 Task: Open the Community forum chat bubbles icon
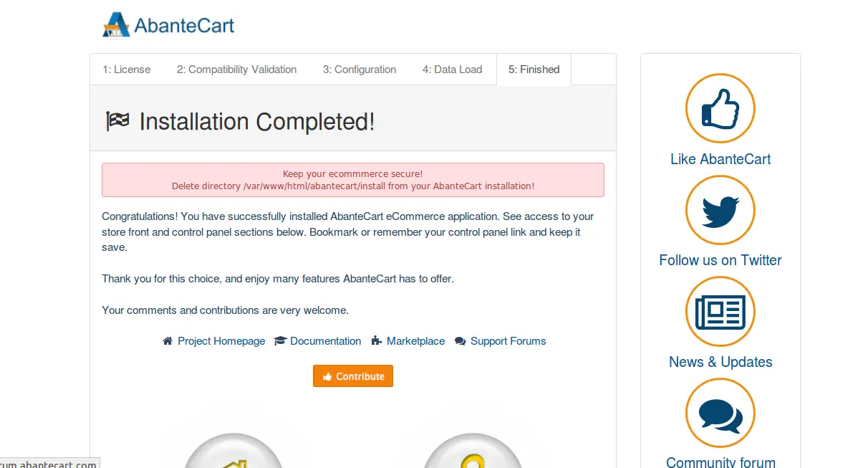pyautogui.click(x=720, y=414)
